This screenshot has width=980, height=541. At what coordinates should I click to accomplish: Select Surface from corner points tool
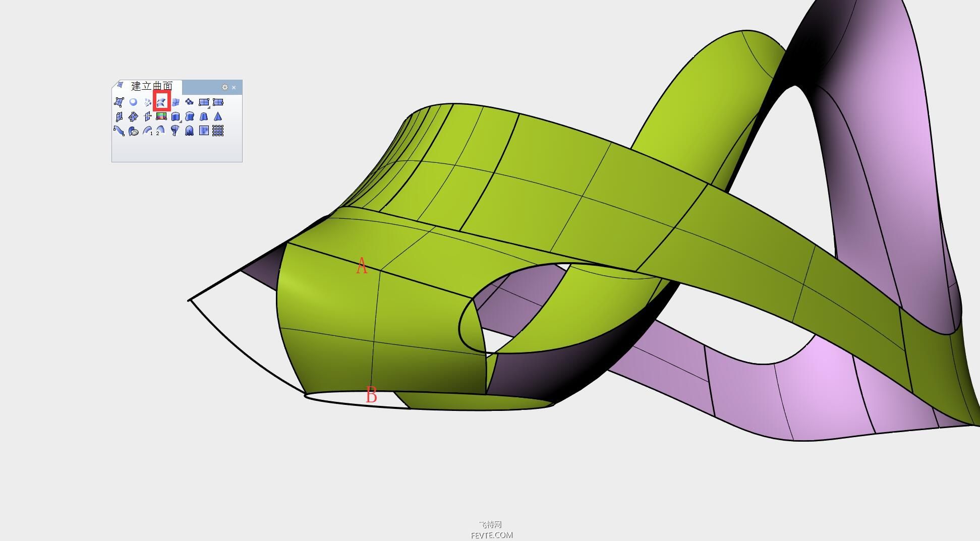tap(119, 102)
